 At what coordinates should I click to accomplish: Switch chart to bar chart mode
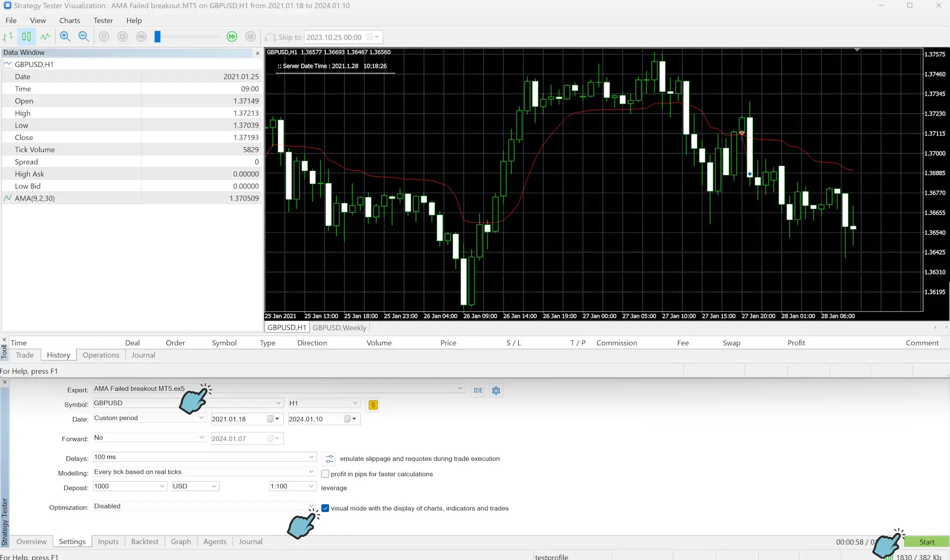[x=8, y=36]
